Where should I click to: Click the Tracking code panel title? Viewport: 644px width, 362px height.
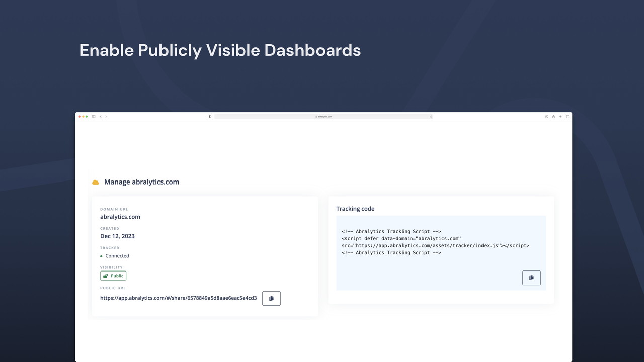coord(355,209)
